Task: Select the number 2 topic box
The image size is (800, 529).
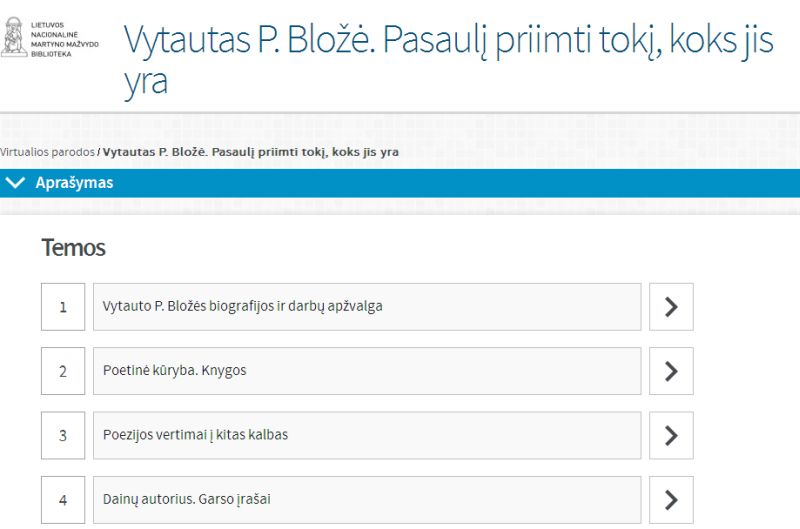Action: (63, 371)
